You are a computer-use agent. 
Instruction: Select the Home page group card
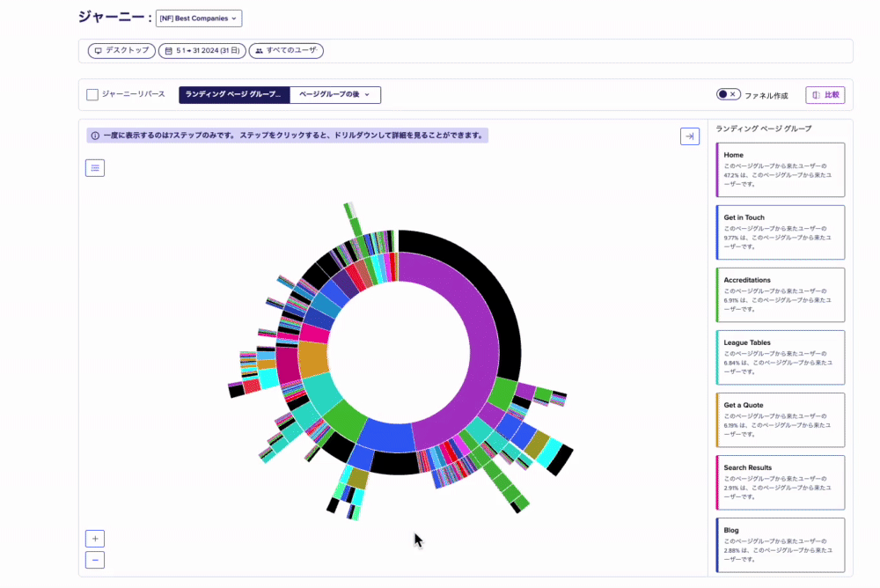point(781,170)
